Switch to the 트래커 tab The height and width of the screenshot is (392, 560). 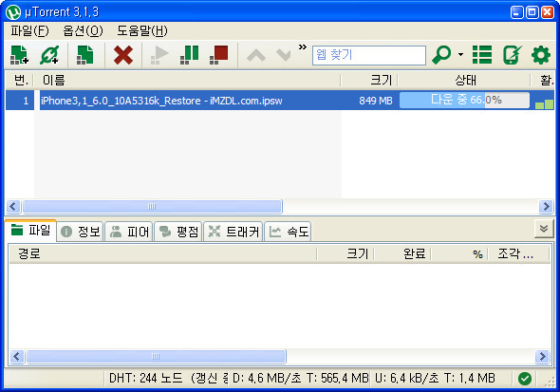click(233, 232)
